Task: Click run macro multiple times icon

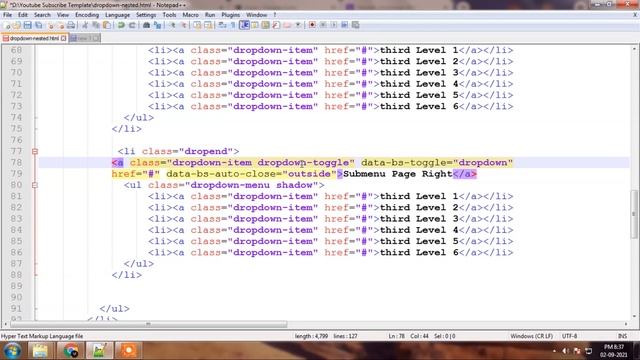Action: 344,25
